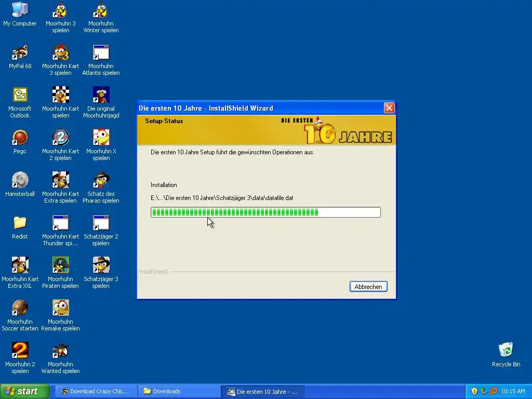This screenshot has height=399, width=532.
Task: Switch to the Downloads taskbar window
Action: [x=179, y=392]
